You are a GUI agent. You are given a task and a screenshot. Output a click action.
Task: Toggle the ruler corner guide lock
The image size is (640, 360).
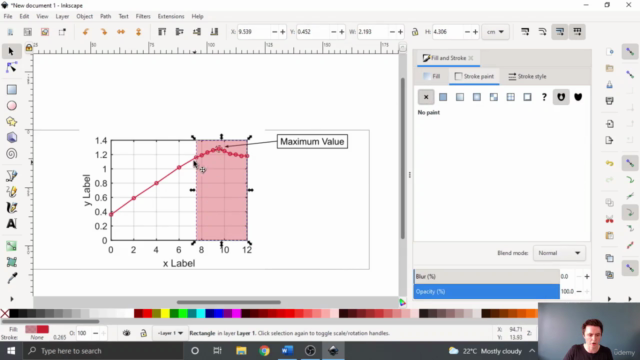[x=29, y=48]
